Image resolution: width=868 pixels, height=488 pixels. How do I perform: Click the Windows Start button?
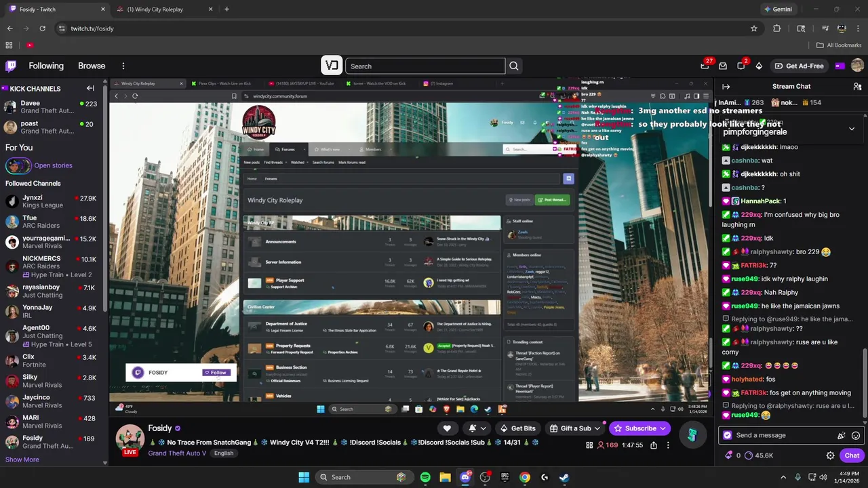304,477
